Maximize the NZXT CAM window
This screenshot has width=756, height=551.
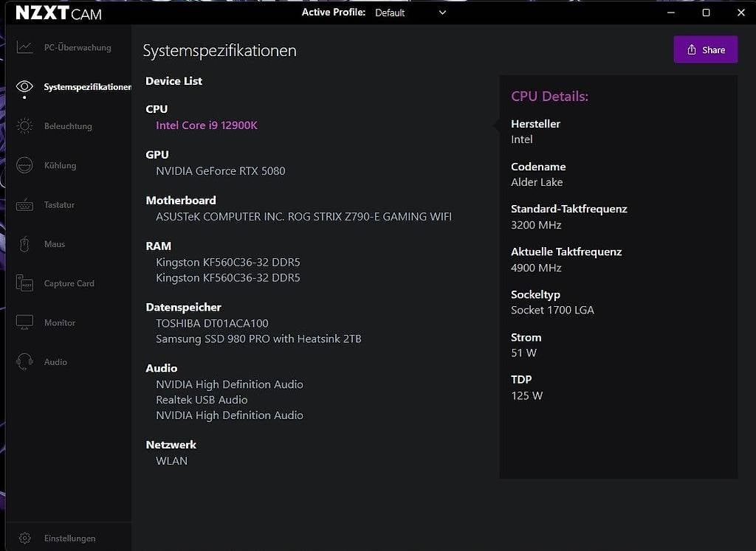[x=706, y=13]
